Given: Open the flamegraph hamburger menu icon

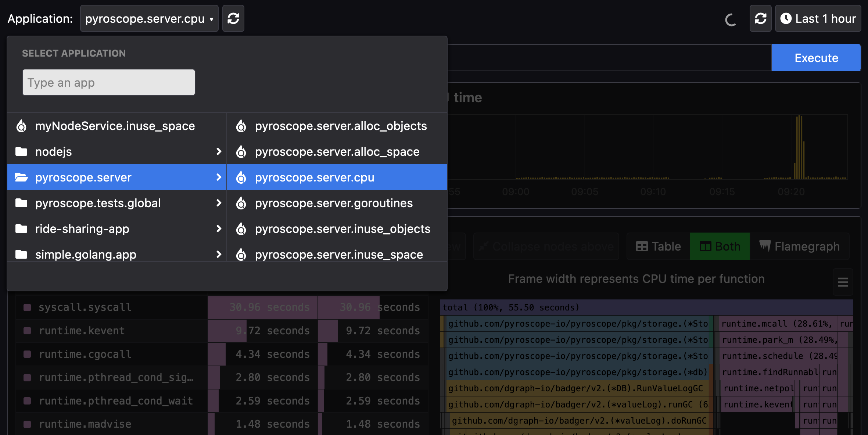Looking at the screenshot, I should [843, 282].
